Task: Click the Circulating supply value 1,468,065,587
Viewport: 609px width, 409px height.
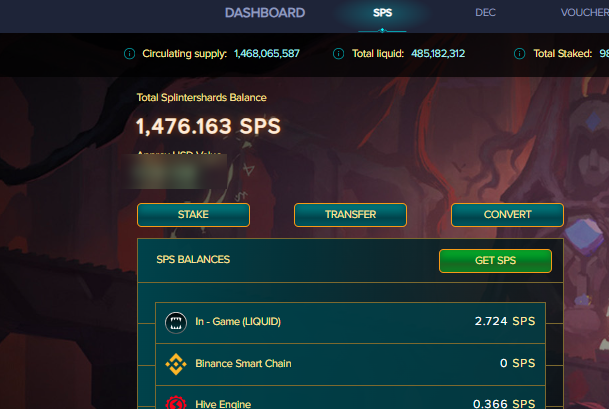Action: (x=267, y=54)
